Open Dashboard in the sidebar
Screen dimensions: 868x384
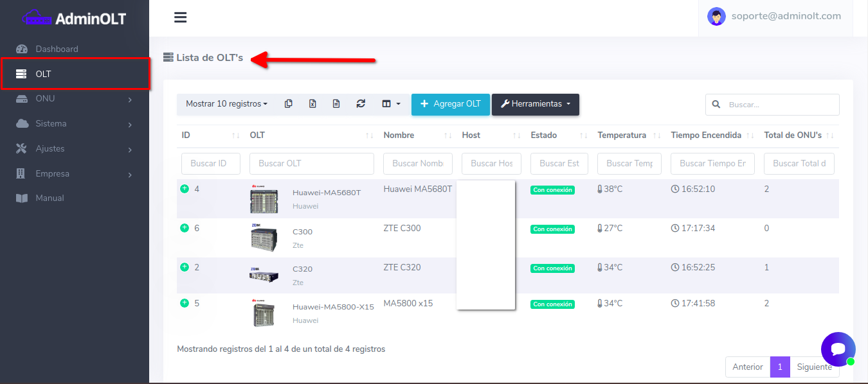[x=57, y=49]
